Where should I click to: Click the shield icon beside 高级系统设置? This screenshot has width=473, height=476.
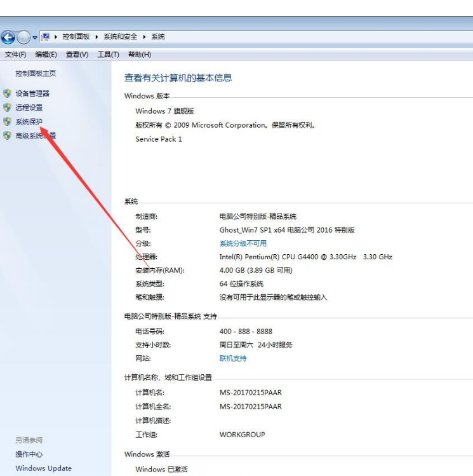[x=8, y=135]
